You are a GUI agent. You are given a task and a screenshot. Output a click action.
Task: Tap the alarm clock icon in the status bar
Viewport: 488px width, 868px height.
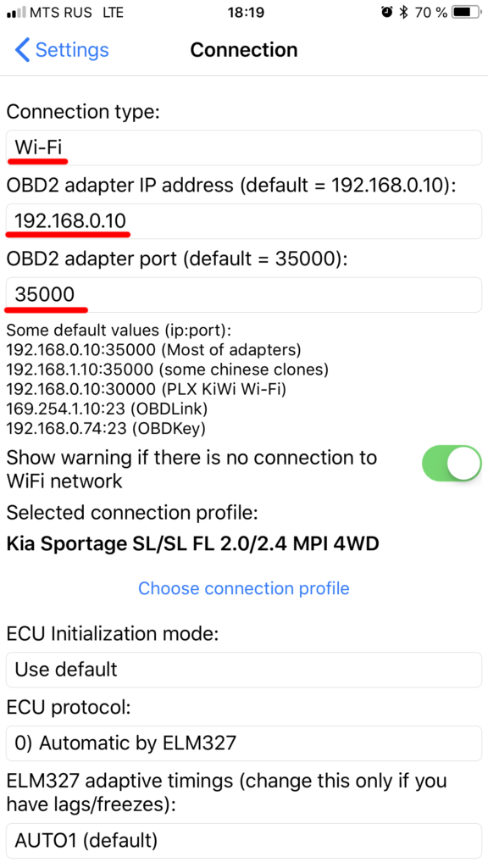tap(386, 12)
